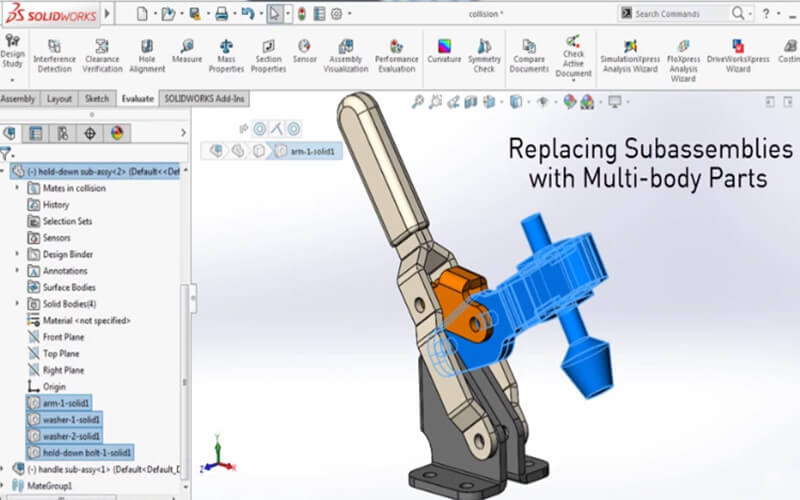This screenshot has width=800, height=500.
Task: Click Zoom to Fit view icon
Action: [x=418, y=102]
